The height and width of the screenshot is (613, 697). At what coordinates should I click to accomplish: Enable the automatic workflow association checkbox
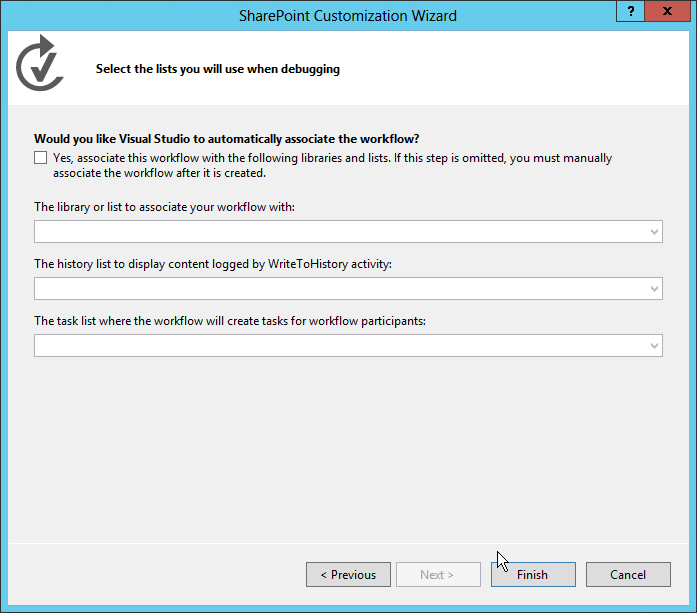(x=40, y=158)
